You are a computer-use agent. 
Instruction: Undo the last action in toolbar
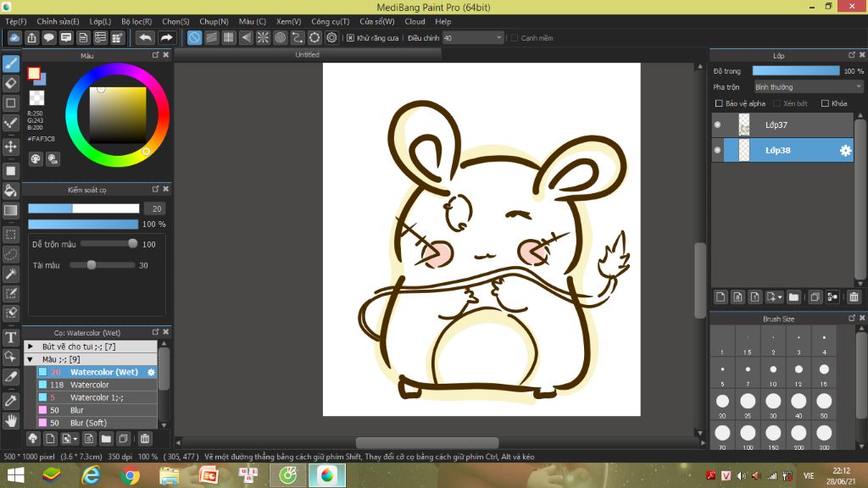(145, 37)
